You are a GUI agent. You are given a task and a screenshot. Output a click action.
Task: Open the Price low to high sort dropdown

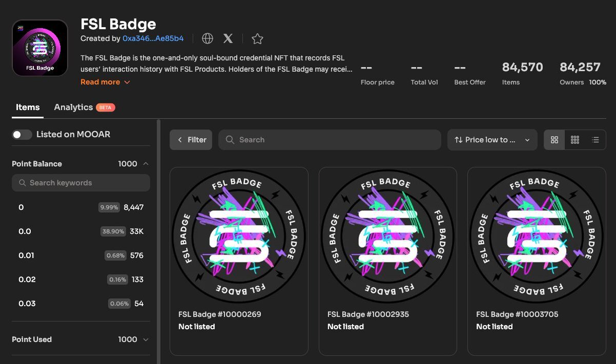(x=492, y=140)
